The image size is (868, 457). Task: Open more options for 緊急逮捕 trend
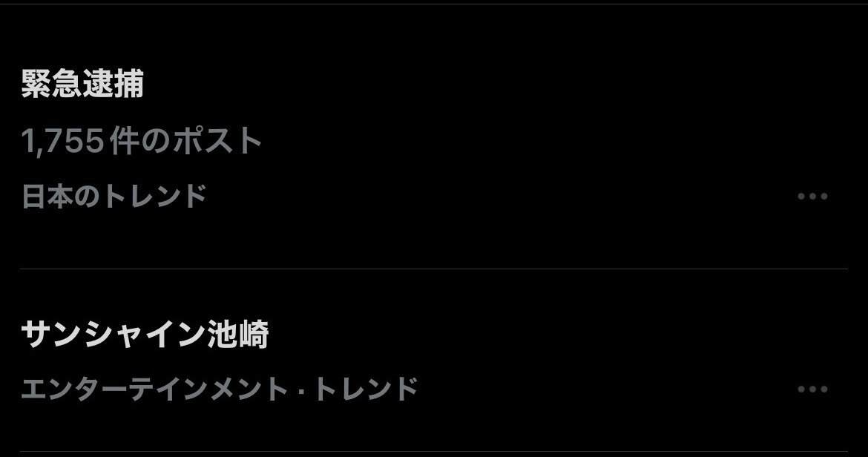pos(812,196)
